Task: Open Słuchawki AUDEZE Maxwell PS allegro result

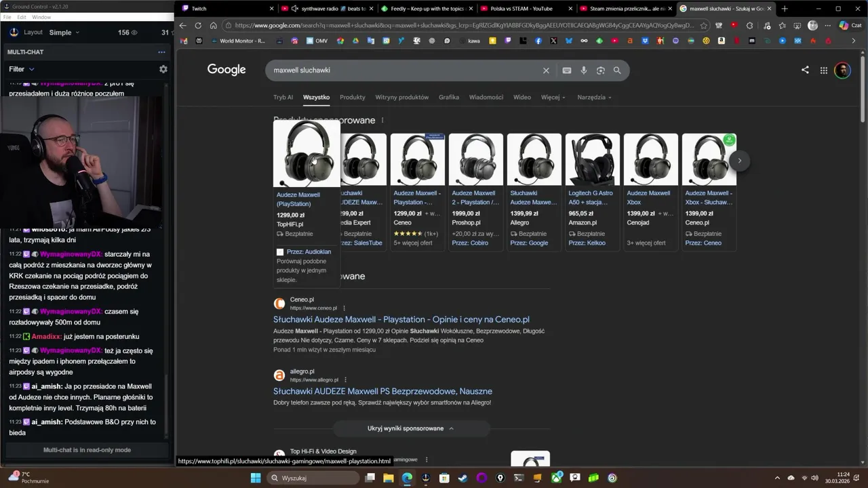Action: point(382,391)
